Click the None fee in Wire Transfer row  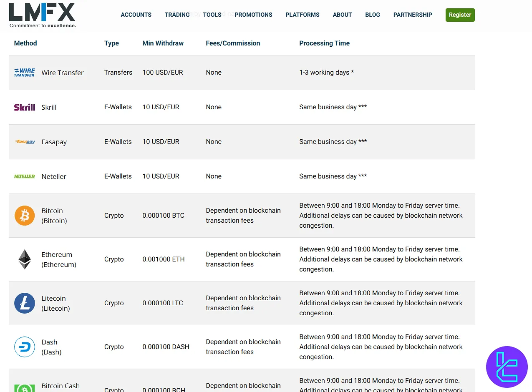(214, 73)
